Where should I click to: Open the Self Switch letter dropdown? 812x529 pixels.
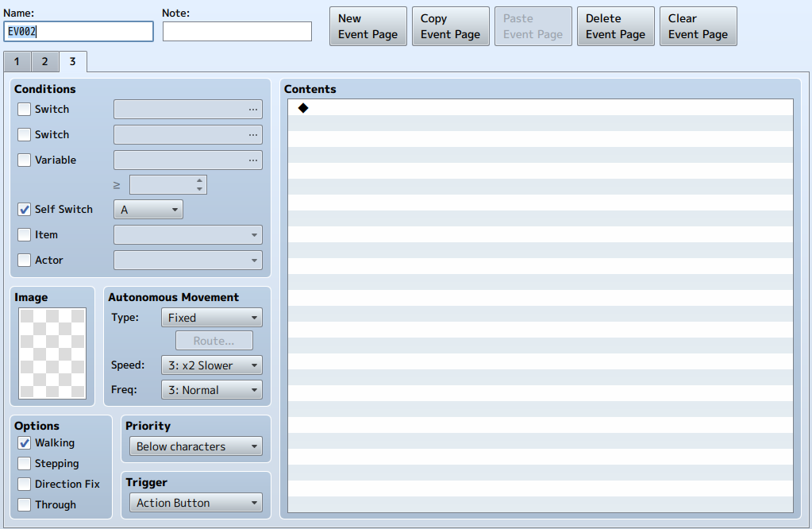(148, 210)
